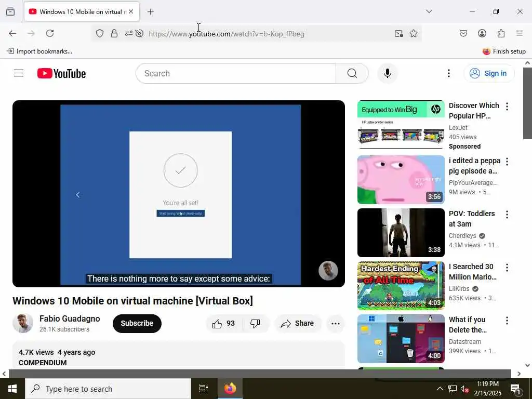Open options for Toddlers at 3am video
The height and width of the screenshot is (399, 532).
coord(507,215)
